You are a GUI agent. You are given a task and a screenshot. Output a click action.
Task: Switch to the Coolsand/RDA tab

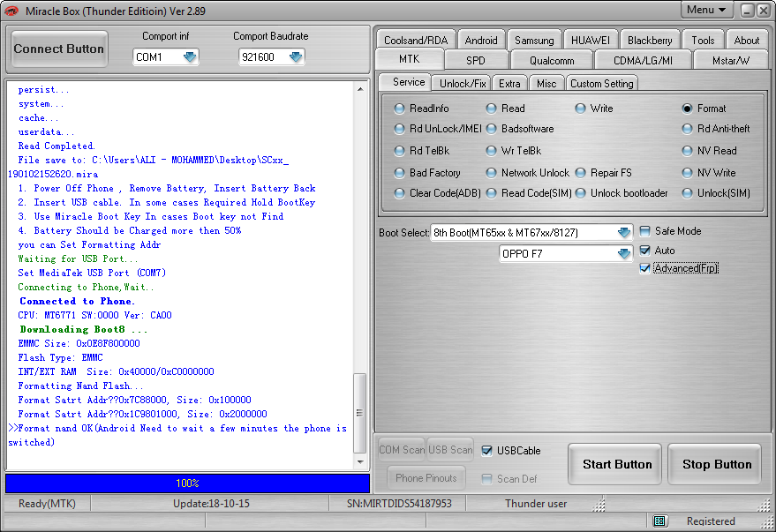pyautogui.click(x=416, y=40)
